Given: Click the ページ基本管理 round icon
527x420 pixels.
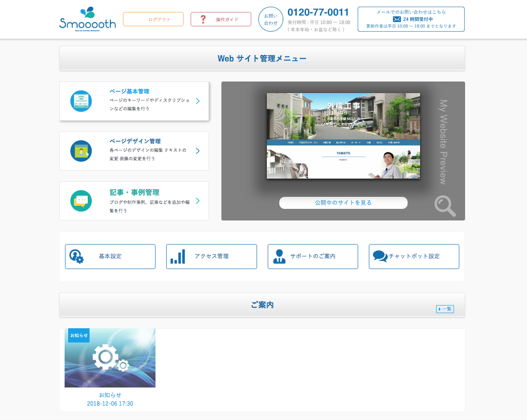Looking at the screenshot, I should (x=81, y=101).
